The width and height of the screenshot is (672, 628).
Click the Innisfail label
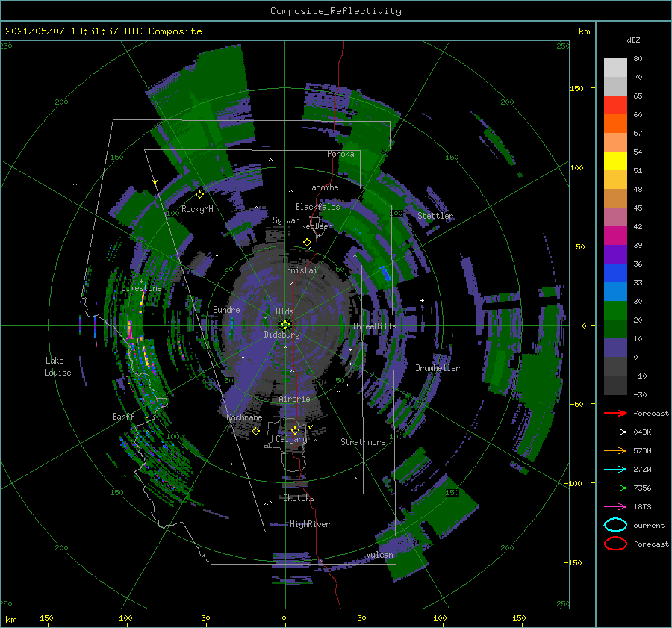302,270
